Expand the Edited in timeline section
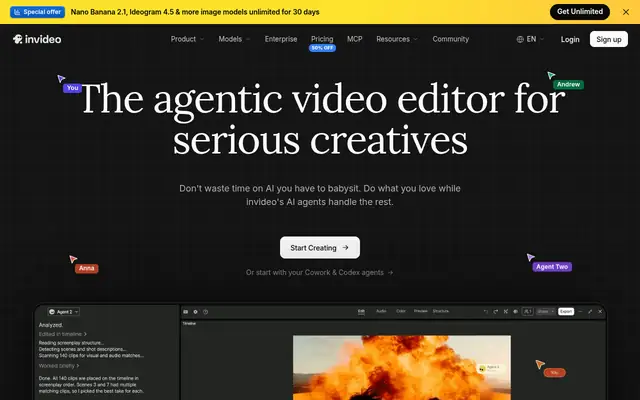Image resolution: width=640 pixels, height=400 pixels. [62, 334]
